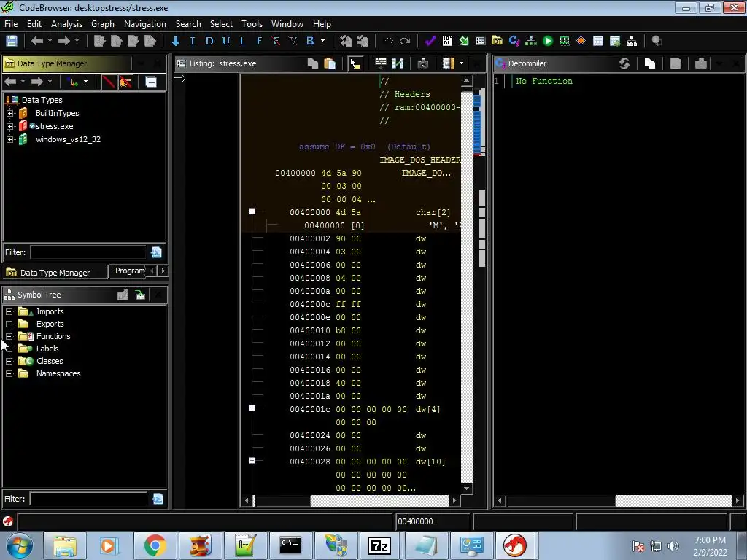The height and width of the screenshot is (560, 747).
Task: Expand the Classes folder in Symbol Tree
Action: pyautogui.click(x=9, y=361)
